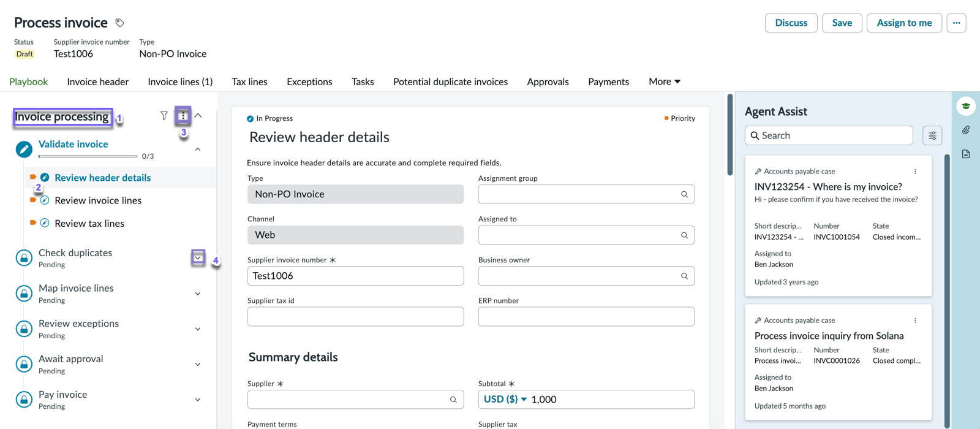Viewport: 980px width, 429px height.
Task: Expand the Map invoice lines stage
Action: (198, 294)
